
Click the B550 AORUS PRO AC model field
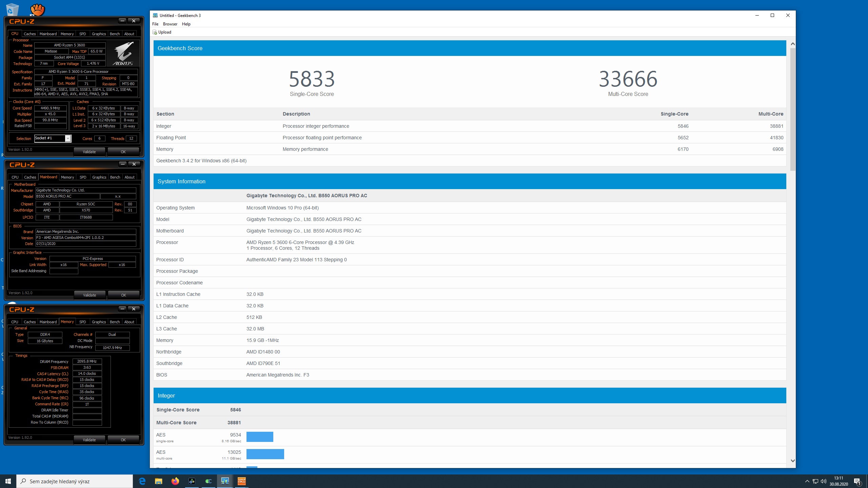[68, 196]
